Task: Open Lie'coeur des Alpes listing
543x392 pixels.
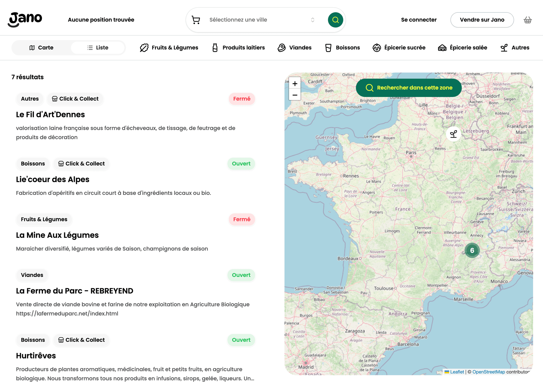Action: pos(53,179)
